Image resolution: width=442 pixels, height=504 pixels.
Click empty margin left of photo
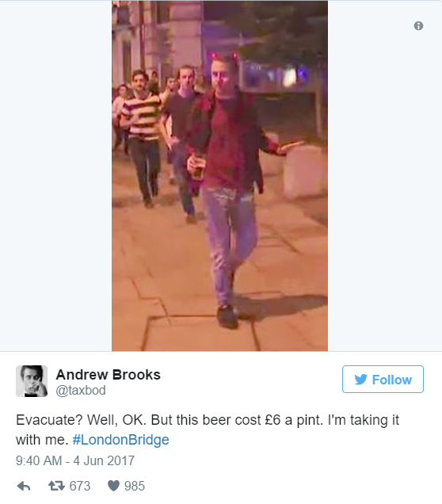(x=56, y=176)
